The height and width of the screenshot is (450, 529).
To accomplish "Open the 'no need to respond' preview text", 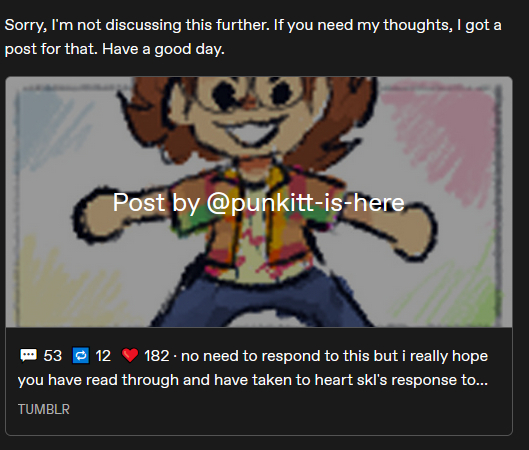I will [334, 356].
